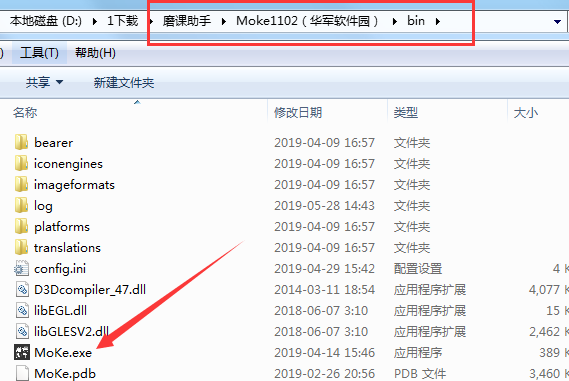Select the file name translations

coord(67,248)
